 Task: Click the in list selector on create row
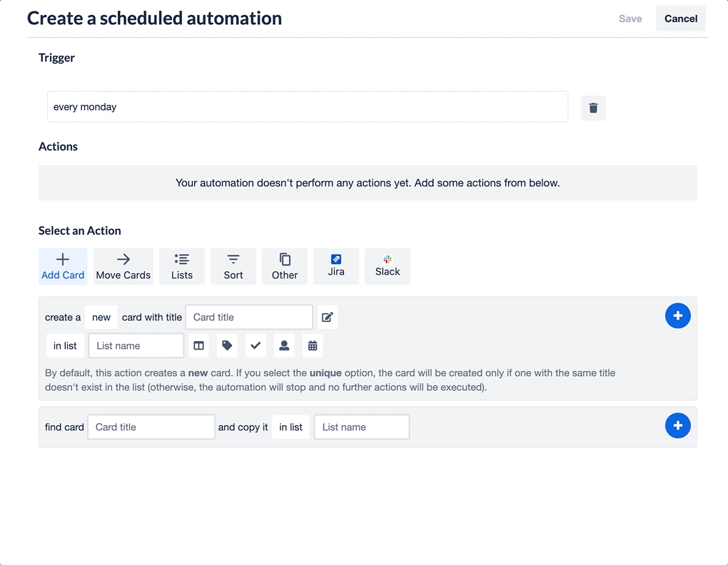tap(64, 345)
